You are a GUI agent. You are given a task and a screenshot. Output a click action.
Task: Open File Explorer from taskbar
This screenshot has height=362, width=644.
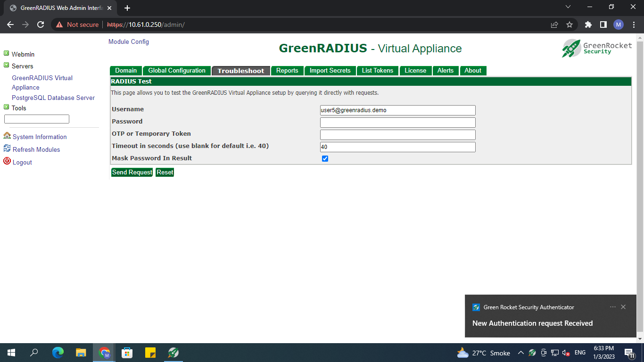(81, 353)
